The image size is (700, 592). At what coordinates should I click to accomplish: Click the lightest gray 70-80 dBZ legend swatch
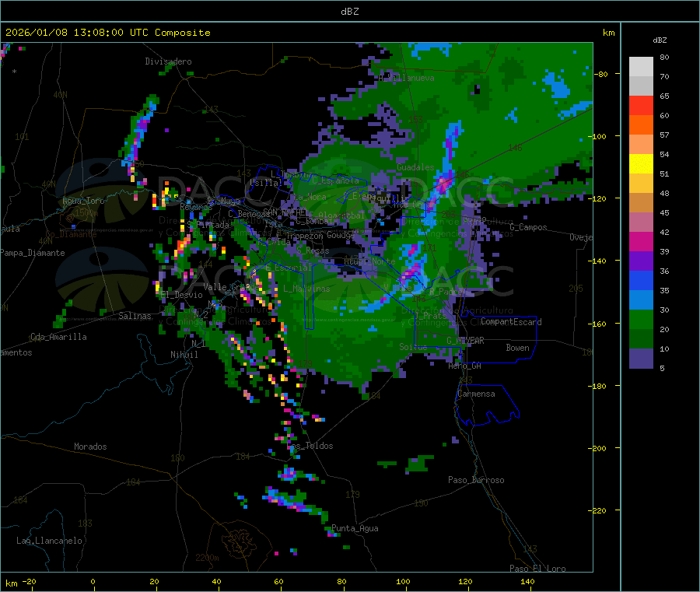coord(641,67)
